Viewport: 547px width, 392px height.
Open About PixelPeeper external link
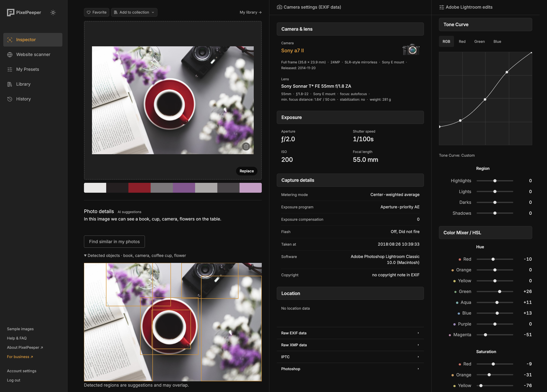tap(25, 347)
